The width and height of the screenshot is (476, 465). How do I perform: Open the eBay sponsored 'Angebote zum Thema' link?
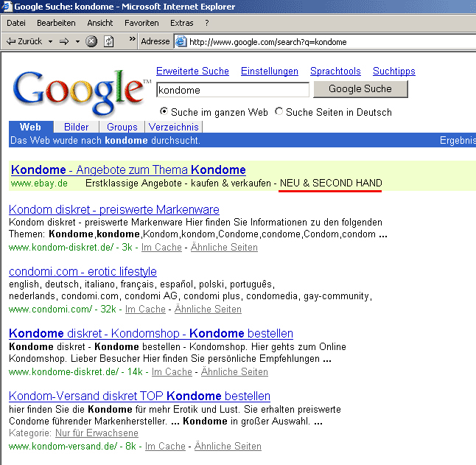coord(128,169)
